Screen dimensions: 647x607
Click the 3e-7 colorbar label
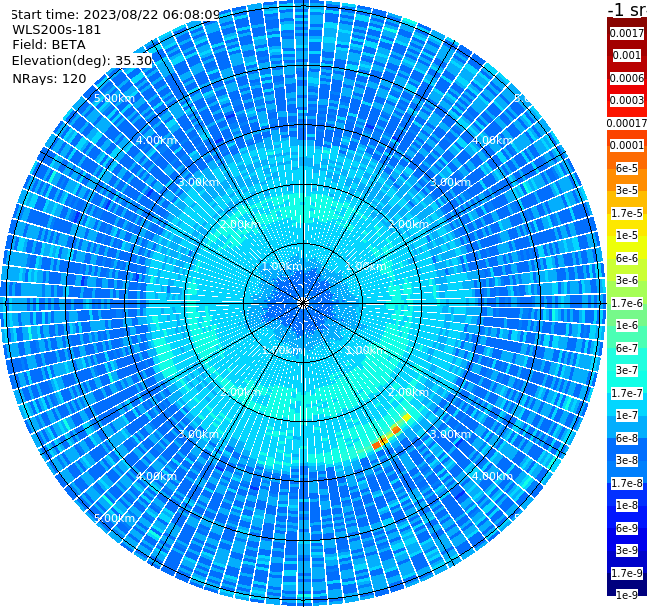(626, 370)
